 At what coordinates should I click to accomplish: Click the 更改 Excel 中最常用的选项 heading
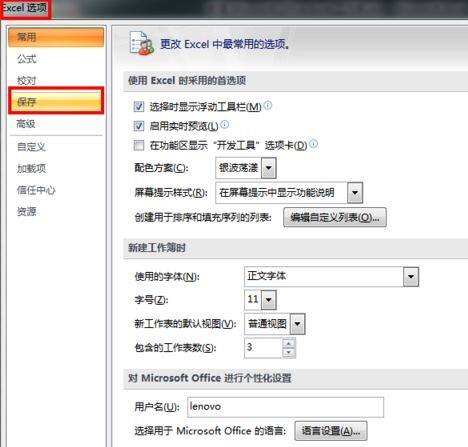coord(225,44)
